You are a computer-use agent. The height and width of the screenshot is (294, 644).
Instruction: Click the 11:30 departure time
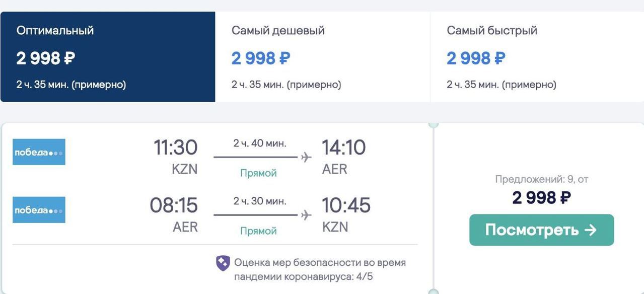point(175,148)
